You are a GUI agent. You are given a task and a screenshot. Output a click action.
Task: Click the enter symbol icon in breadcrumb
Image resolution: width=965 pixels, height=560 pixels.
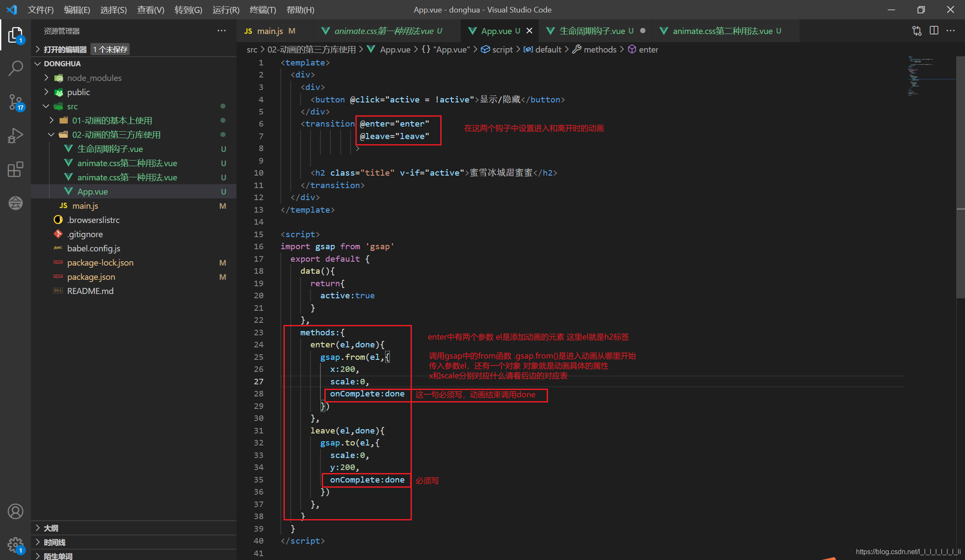(x=632, y=49)
